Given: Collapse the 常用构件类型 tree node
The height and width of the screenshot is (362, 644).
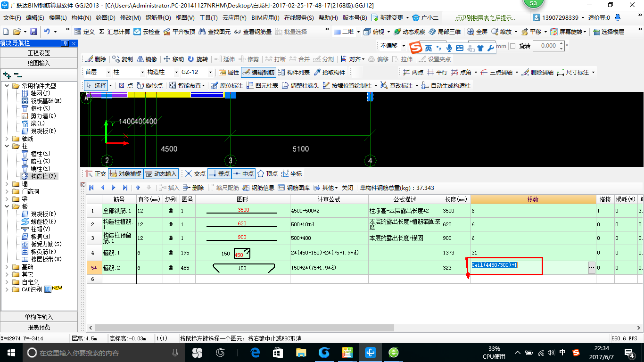Looking at the screenshot, I should point(8,86).
